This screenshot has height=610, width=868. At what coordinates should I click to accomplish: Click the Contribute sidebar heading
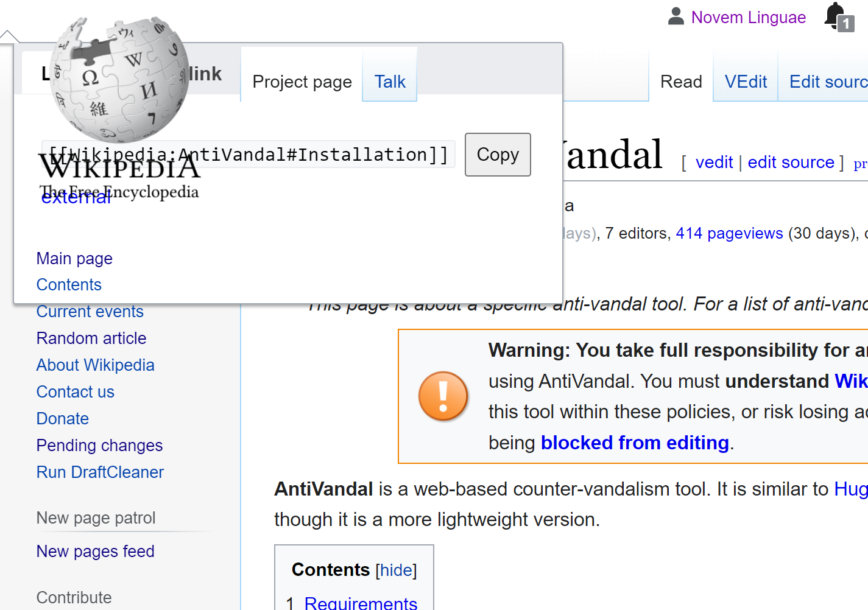(74, 598)
